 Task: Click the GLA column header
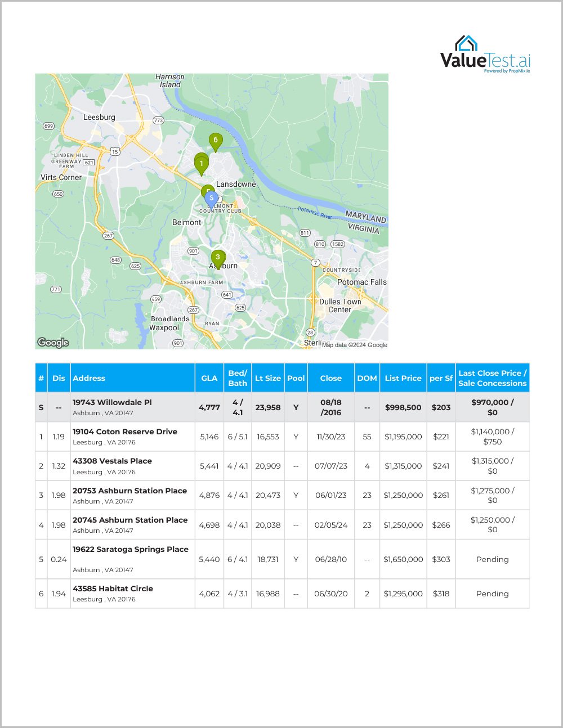pos(209,378)
